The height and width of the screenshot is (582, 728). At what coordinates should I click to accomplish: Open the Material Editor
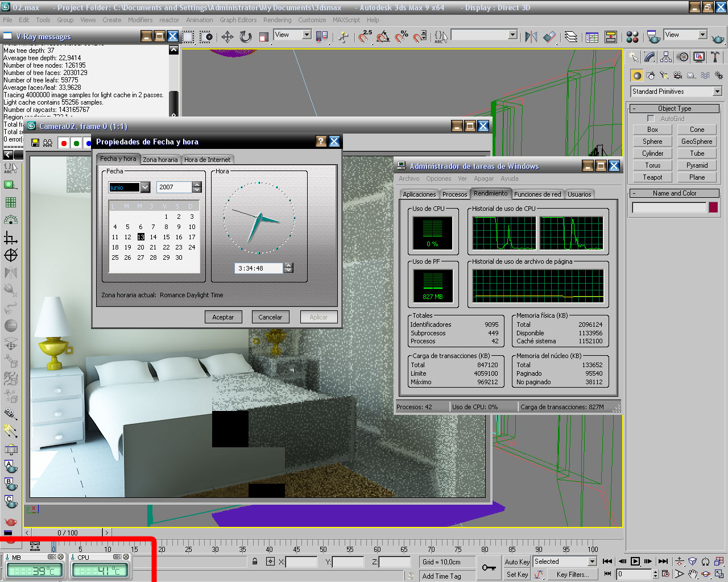click(x=632, y=37)
